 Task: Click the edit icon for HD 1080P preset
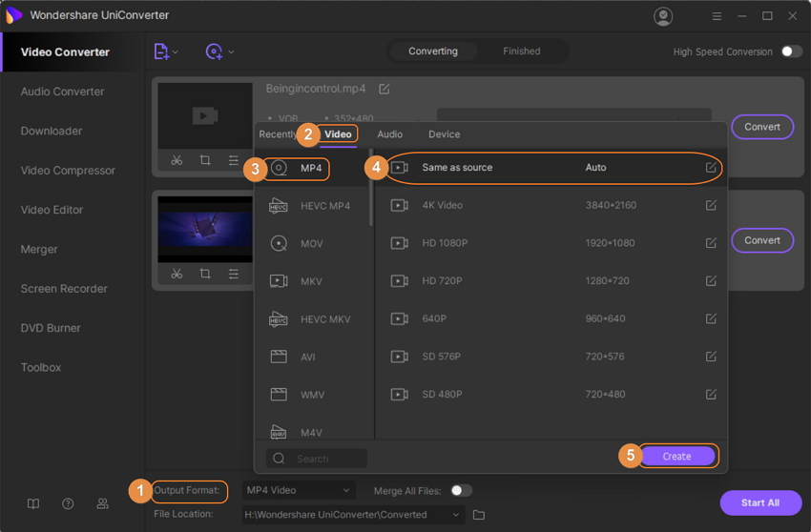[711, 243]
